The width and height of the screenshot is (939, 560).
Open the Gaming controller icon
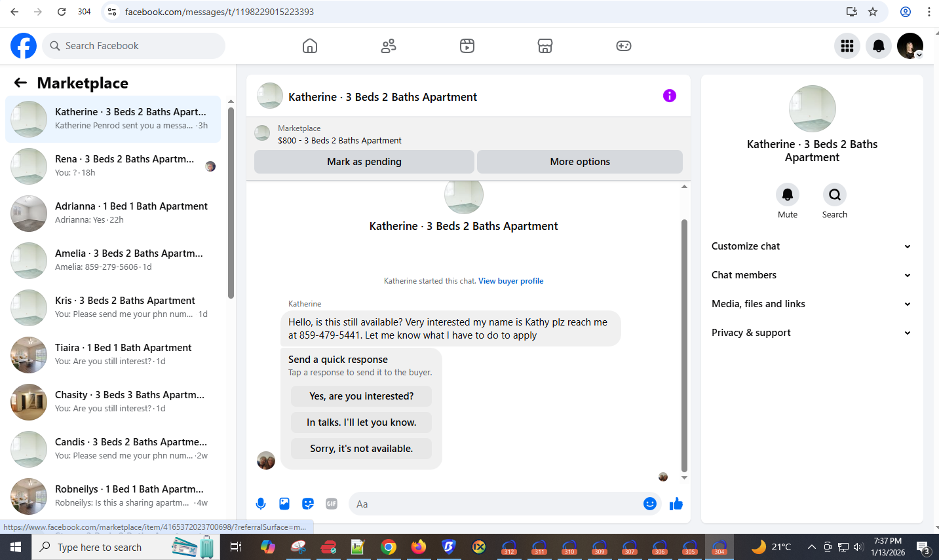coord(624,46)
